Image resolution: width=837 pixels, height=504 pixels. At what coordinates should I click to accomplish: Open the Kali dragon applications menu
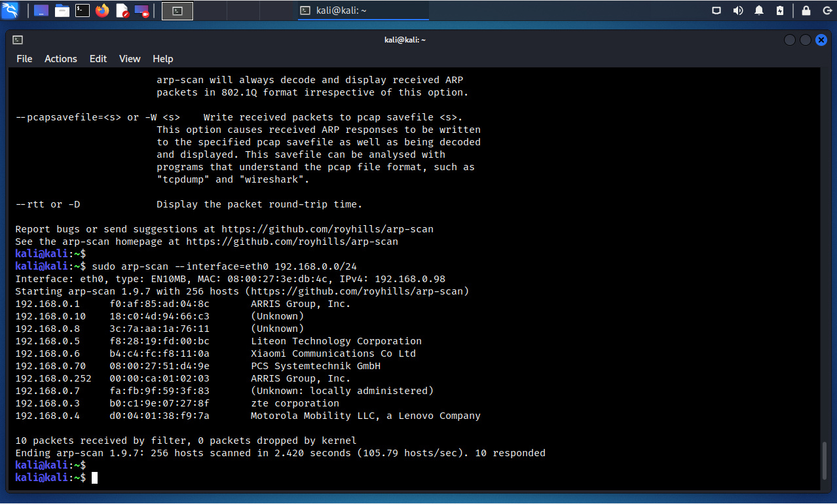coord(11,10)
